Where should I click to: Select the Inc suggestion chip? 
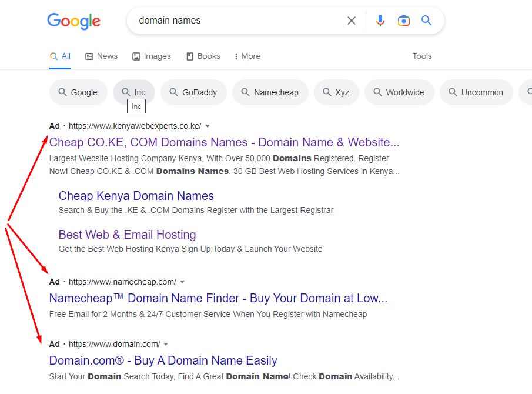pyautogui.click(x=134, y=92)
